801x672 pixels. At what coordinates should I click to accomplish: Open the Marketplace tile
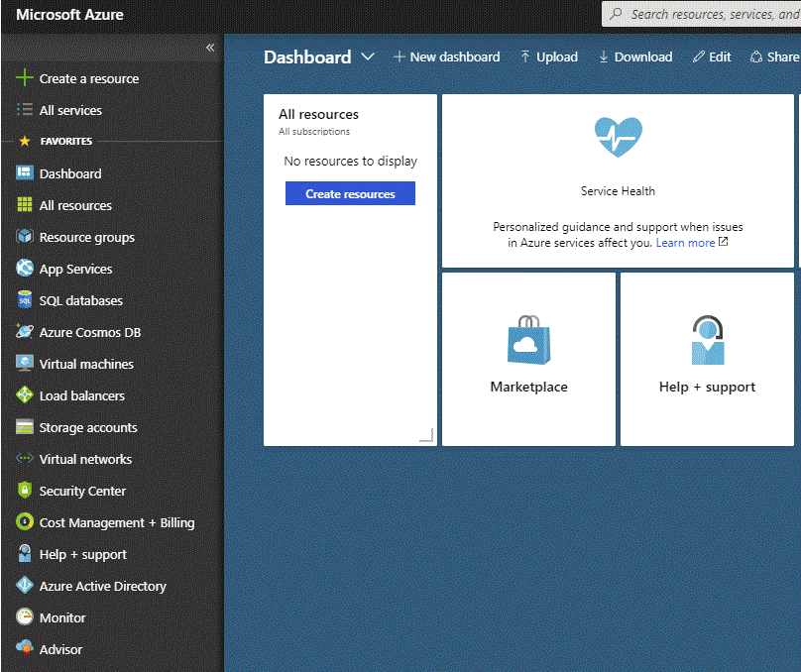pos(528,359)
